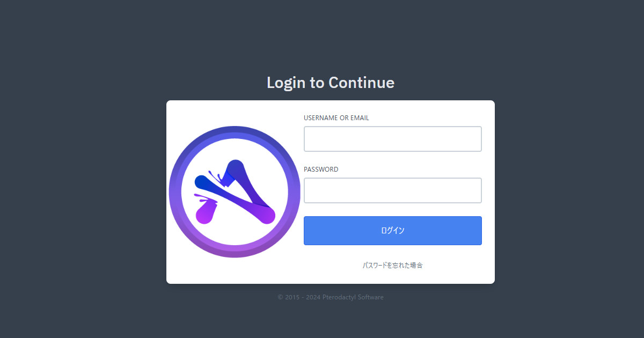The image size is (644, 338).
Task: Click the 2024 year in footer
Action: tap(313, 297)
